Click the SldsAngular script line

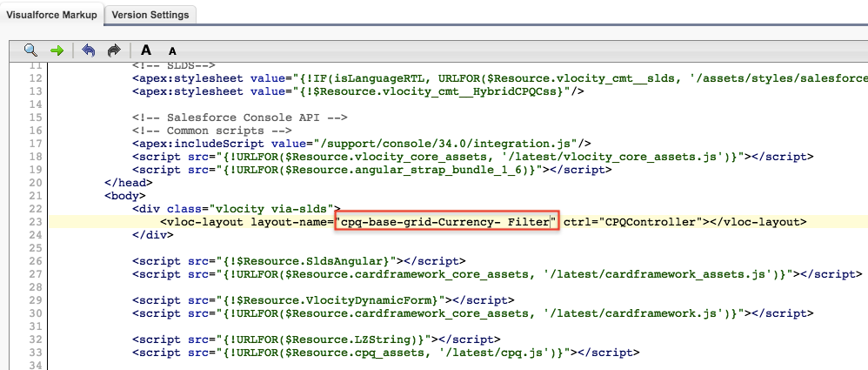[x=299, y=261]
